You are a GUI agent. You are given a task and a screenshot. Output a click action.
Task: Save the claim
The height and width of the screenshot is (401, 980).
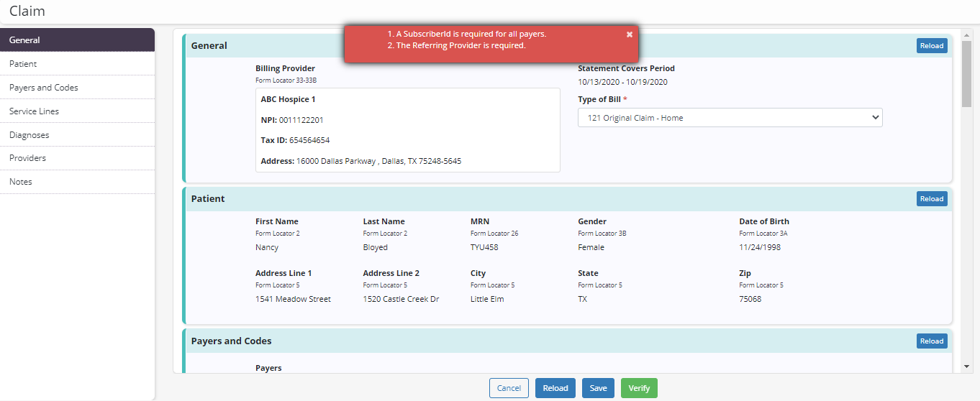[598, 388]
